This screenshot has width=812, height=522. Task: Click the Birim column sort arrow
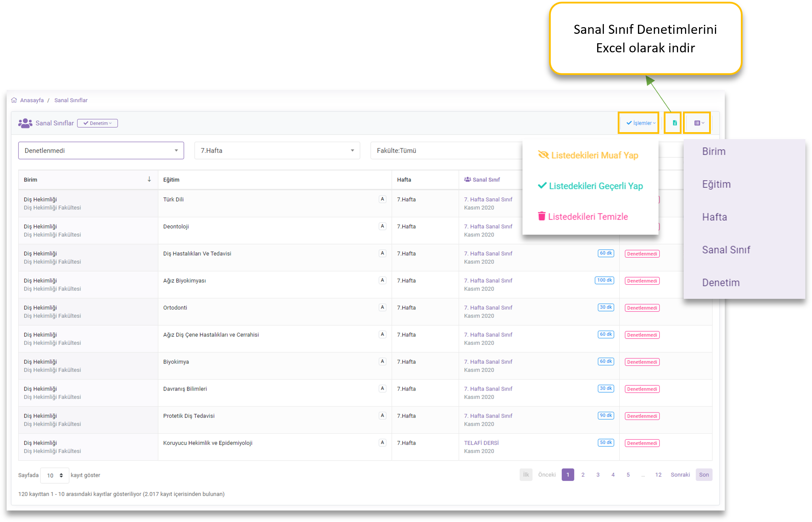149,179
